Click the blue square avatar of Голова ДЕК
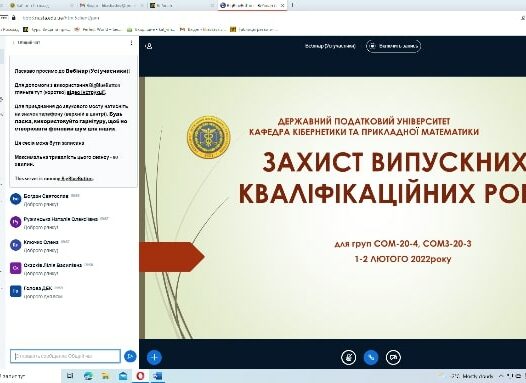Screen dimensions: 526x383 15,291
